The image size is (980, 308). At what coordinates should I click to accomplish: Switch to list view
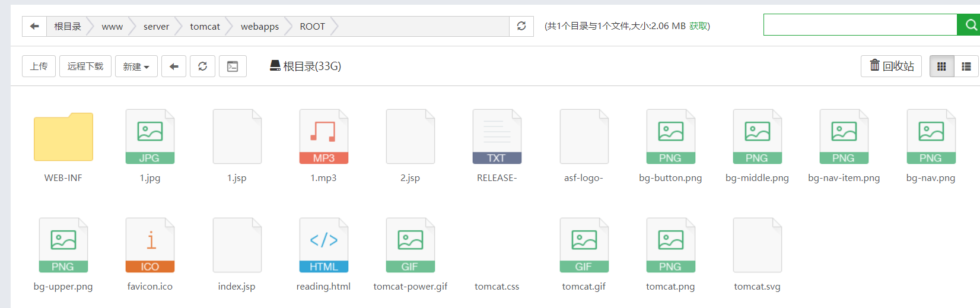tap(966, 66)
